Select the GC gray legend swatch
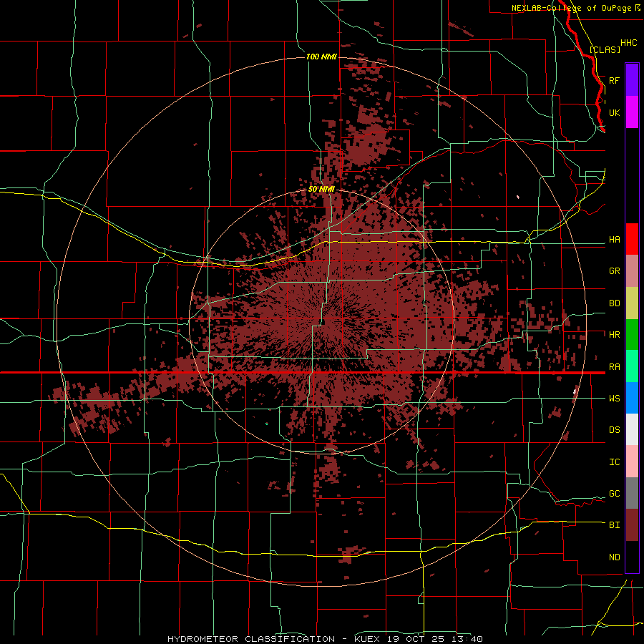Screen dimensions: 644x644 tap(632, 493)
